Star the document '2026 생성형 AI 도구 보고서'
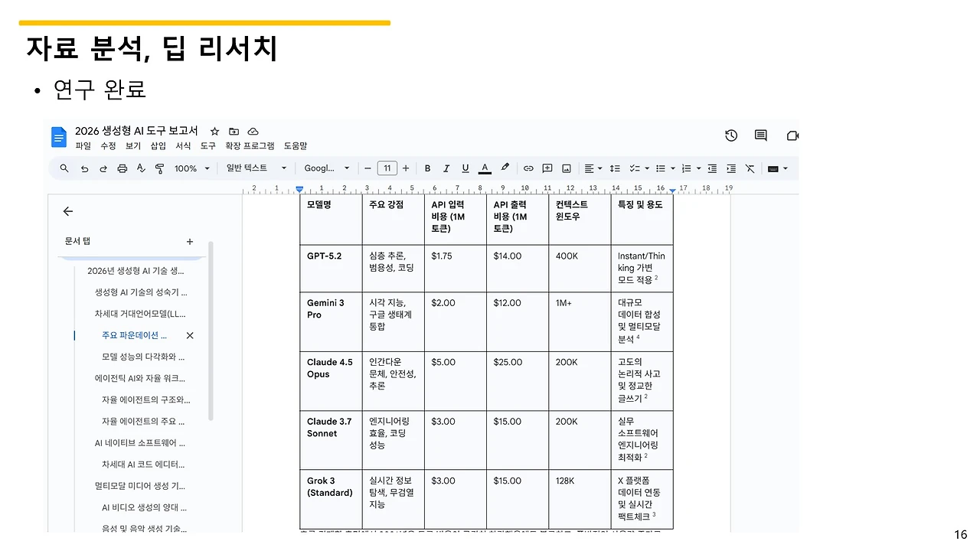980x551 pixels. click(x=214, y=131)
